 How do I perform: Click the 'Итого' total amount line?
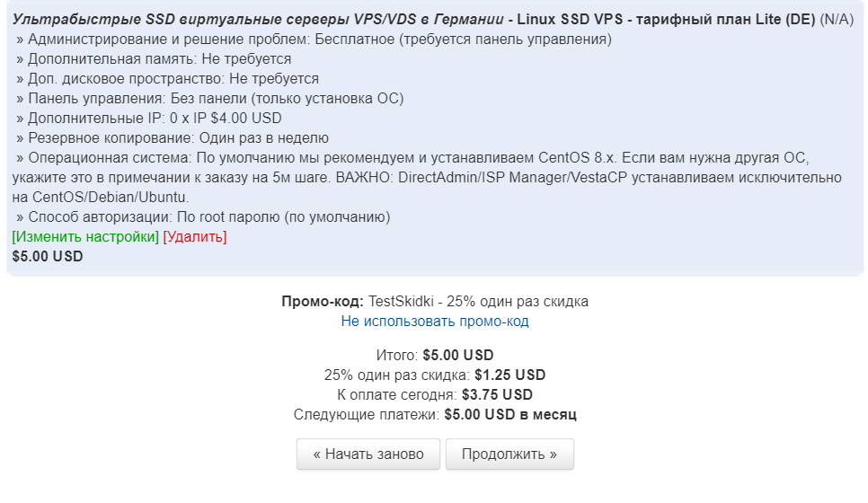[x=435, y=356]
